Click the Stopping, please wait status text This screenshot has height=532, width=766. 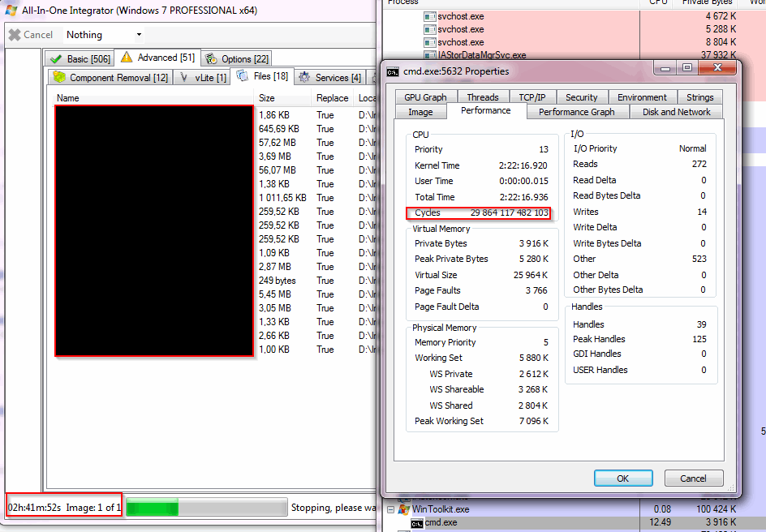(x=334, y=508)
